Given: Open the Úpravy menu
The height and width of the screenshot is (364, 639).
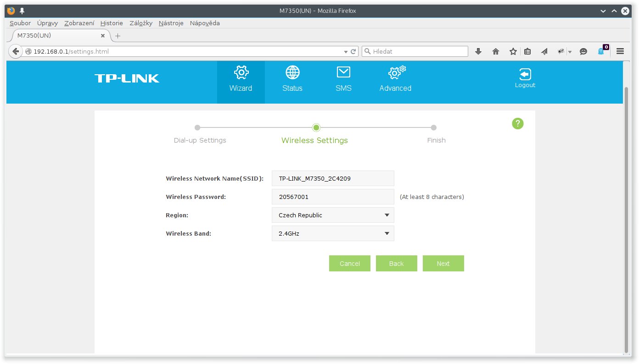Looking at the screenshot, I should pyautogui.click(x=47, y=23).
